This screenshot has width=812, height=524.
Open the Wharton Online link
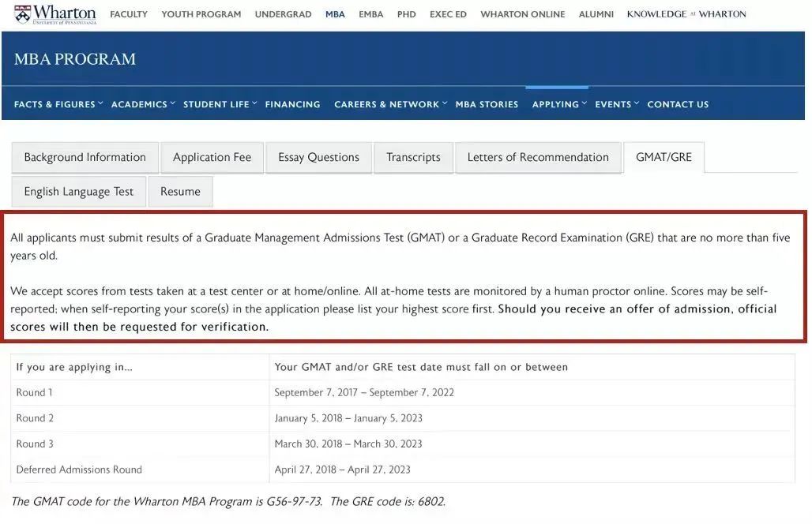(523, 14)
